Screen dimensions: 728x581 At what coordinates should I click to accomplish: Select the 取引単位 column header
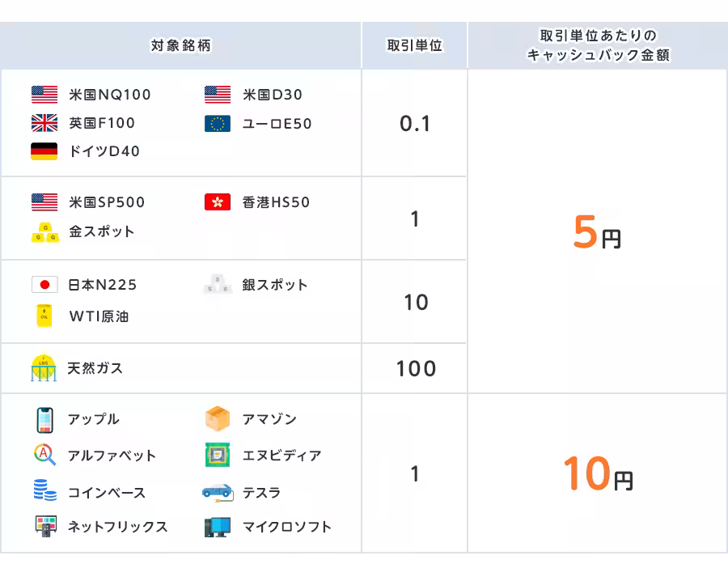tap(415, 45)
